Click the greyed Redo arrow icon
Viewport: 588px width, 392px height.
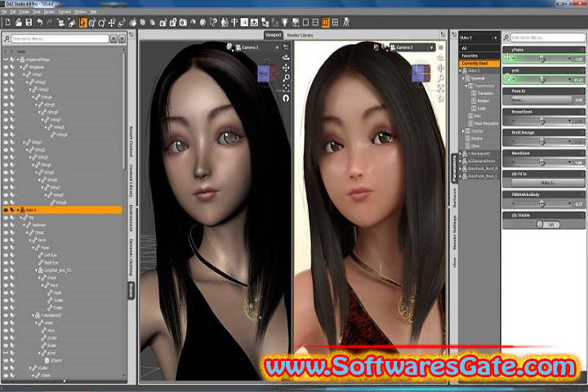pyautogui.click(x=49, y=23)
